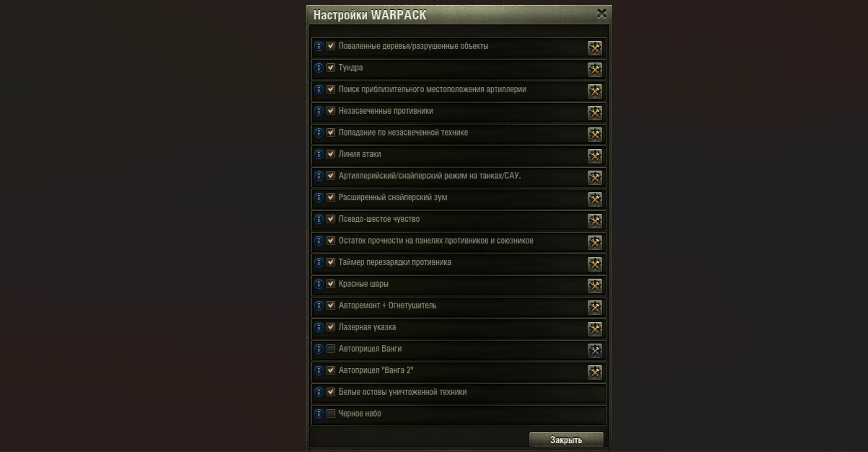Open settings icon for Линия атаки
Image resolution: width=868 pixels, height=452 pixels.
[595, 156]
